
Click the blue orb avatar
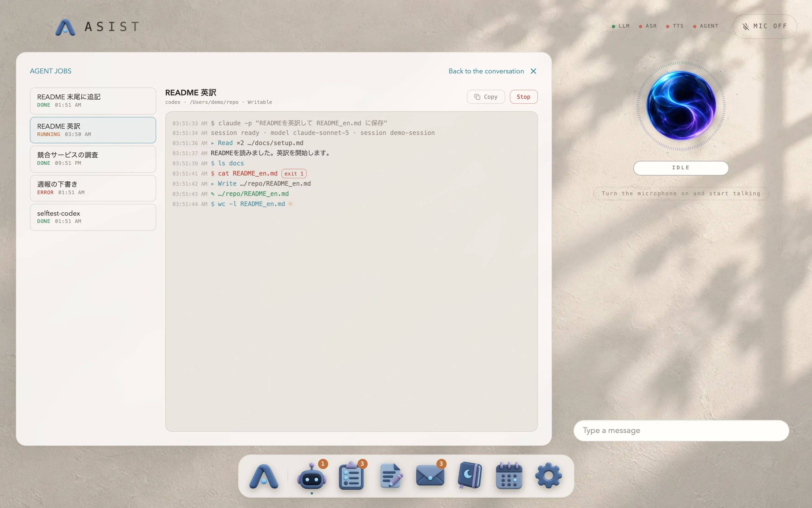(x=681, y=106)
